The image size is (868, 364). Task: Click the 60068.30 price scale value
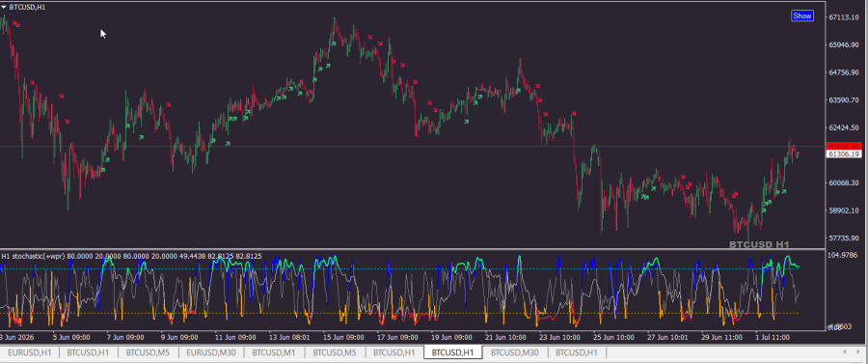tap(844, 182)
